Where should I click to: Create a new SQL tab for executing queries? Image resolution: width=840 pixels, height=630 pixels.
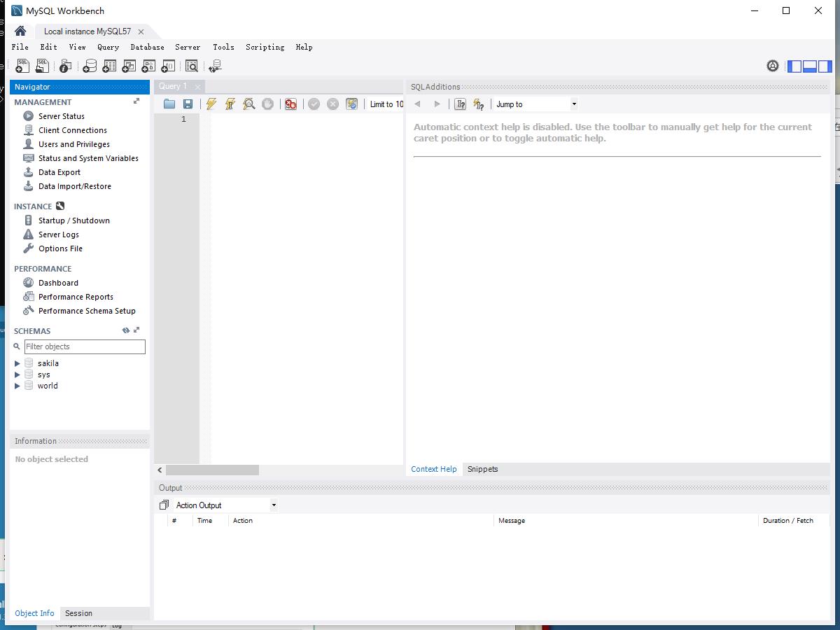(21, 66)
